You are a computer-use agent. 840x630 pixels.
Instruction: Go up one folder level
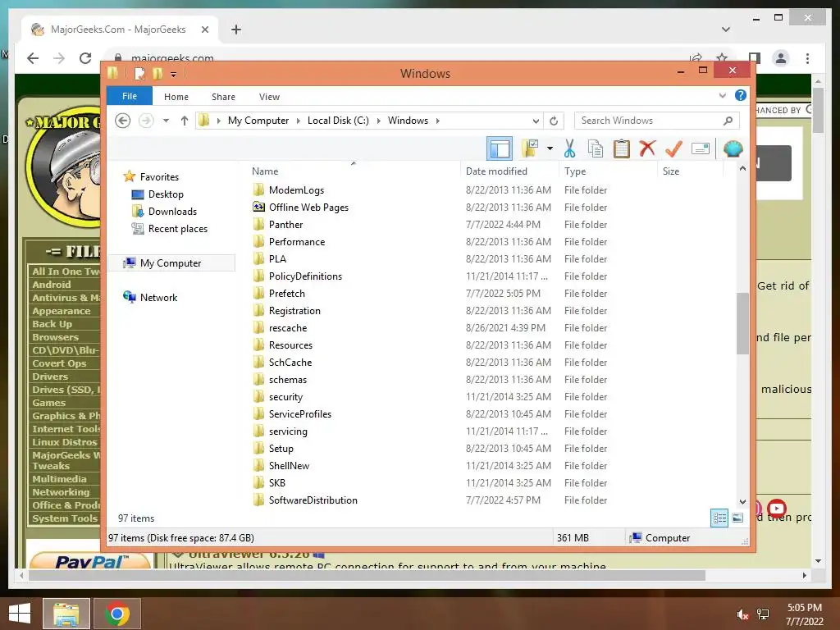185,121
